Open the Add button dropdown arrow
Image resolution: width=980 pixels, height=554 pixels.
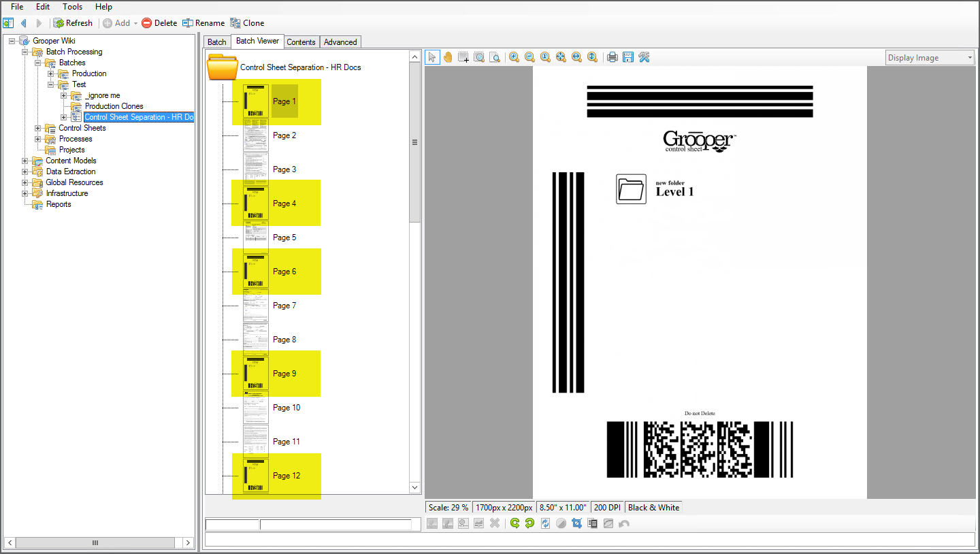click(x=135, y=23)
